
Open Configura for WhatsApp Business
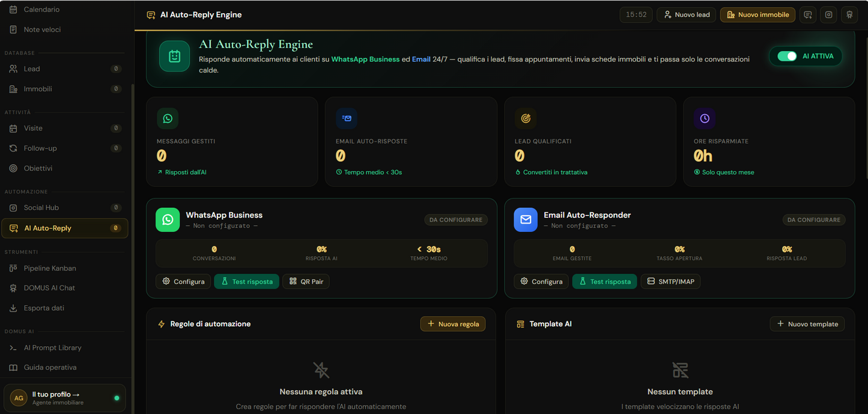click(183, 281)
